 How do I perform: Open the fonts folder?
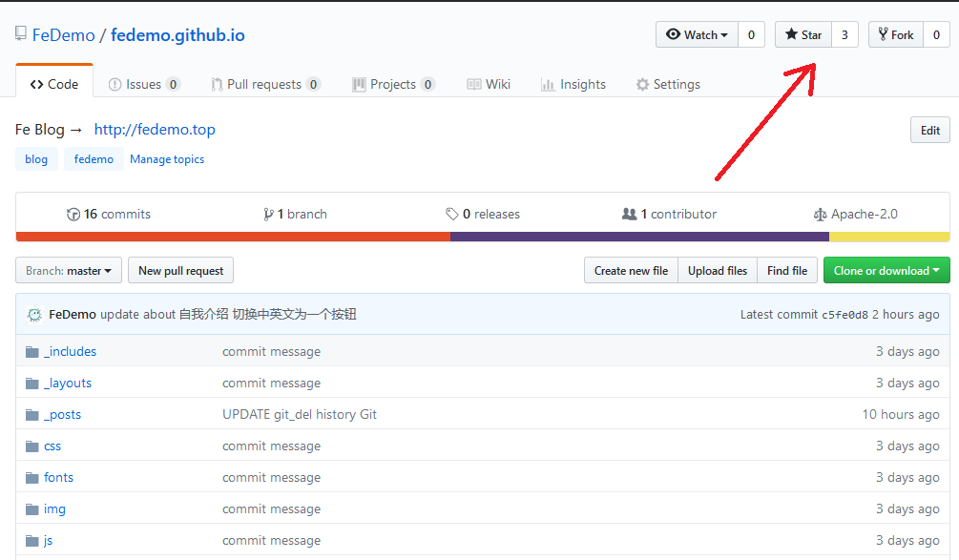59,477
